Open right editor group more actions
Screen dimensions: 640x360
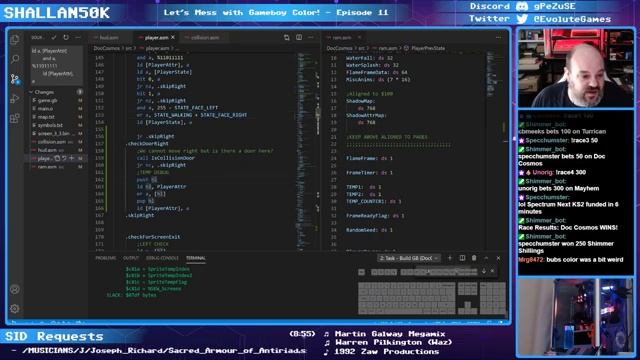click(498, 37)
